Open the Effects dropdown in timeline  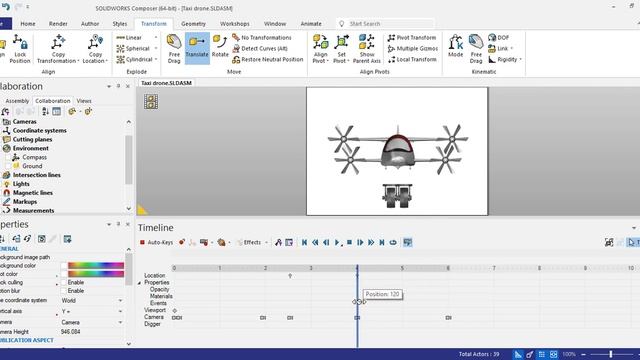(266, 242)
